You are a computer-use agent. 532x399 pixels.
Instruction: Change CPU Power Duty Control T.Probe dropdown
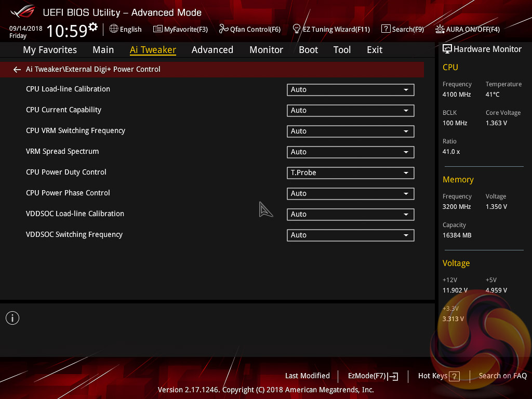(351, 172)
